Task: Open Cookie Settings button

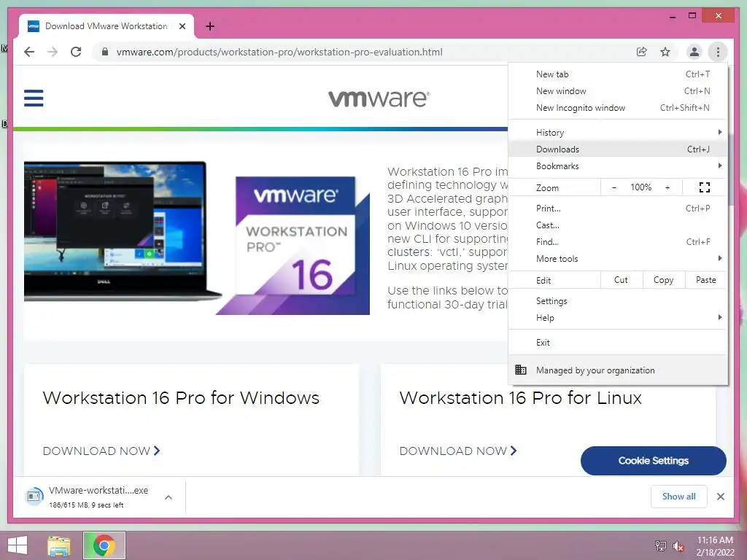Action: [653, 461]
